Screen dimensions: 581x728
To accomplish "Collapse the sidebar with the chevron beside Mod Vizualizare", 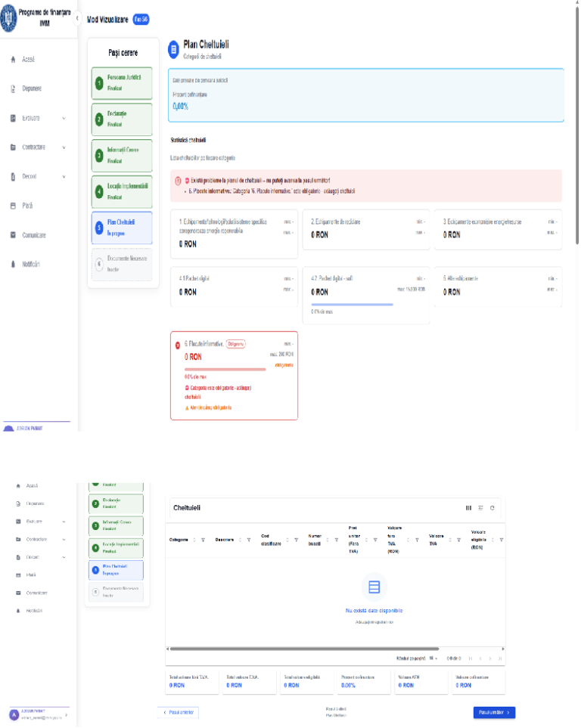I will pos(77,19).
